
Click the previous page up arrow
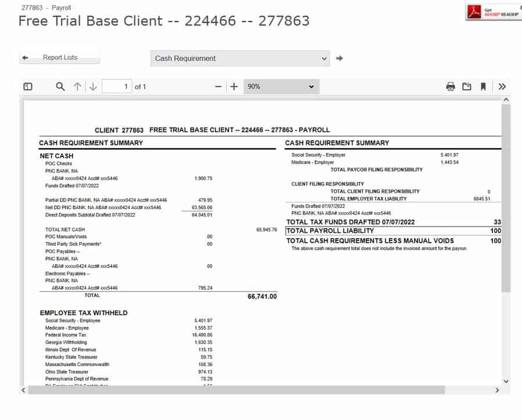tap(77, 86)
